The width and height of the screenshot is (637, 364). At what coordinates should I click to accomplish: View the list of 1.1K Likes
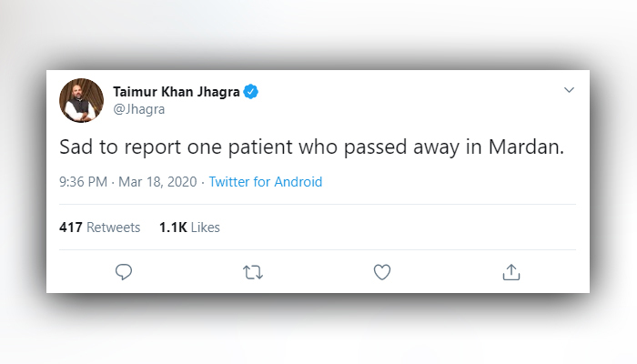pyautogui.click(x=189, y=227)
